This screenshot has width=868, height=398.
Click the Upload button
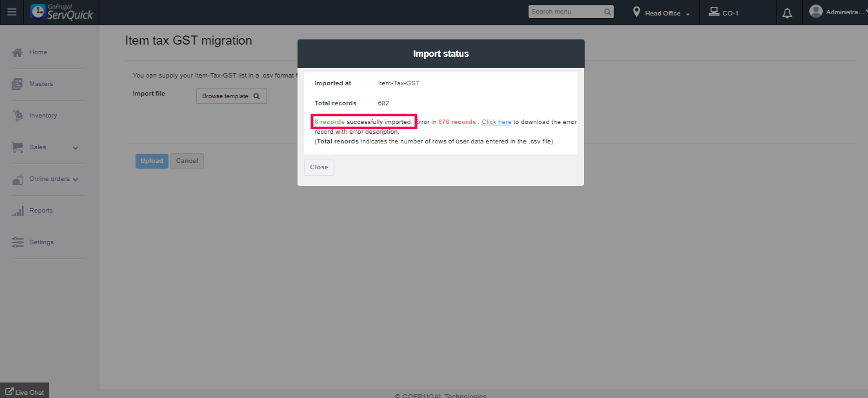pyautogui.click(x=152, y=161)
